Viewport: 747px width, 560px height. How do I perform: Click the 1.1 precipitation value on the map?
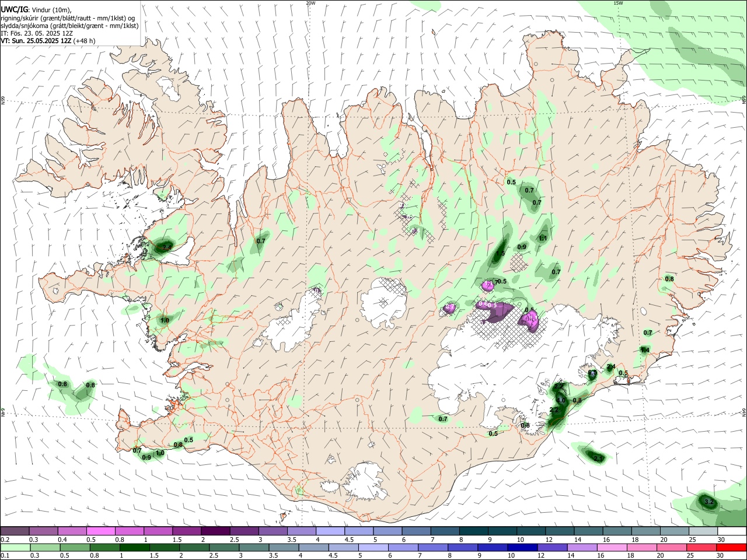tap(543, 238)
